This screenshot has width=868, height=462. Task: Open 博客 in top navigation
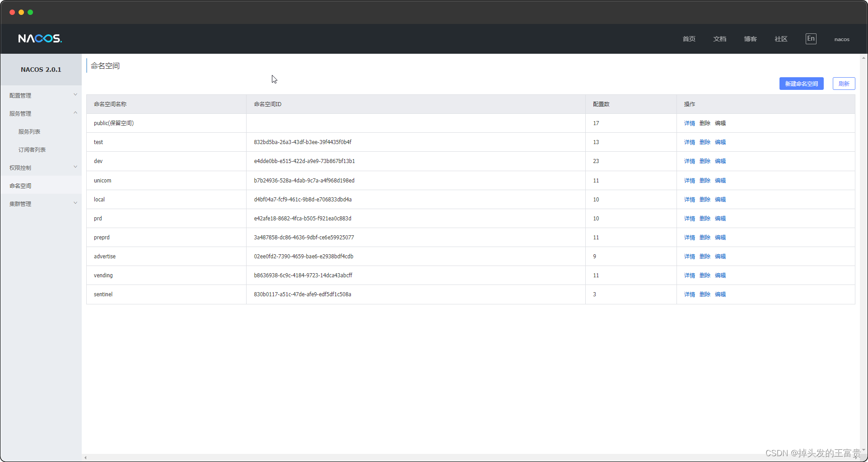[x=750, y=39]
